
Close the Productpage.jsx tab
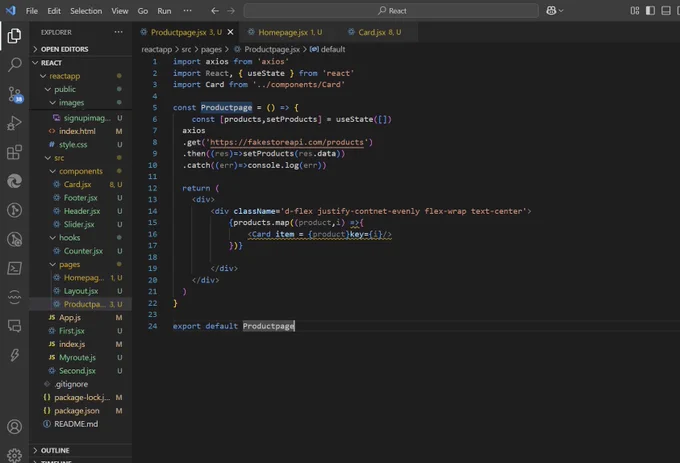(230, 32)
